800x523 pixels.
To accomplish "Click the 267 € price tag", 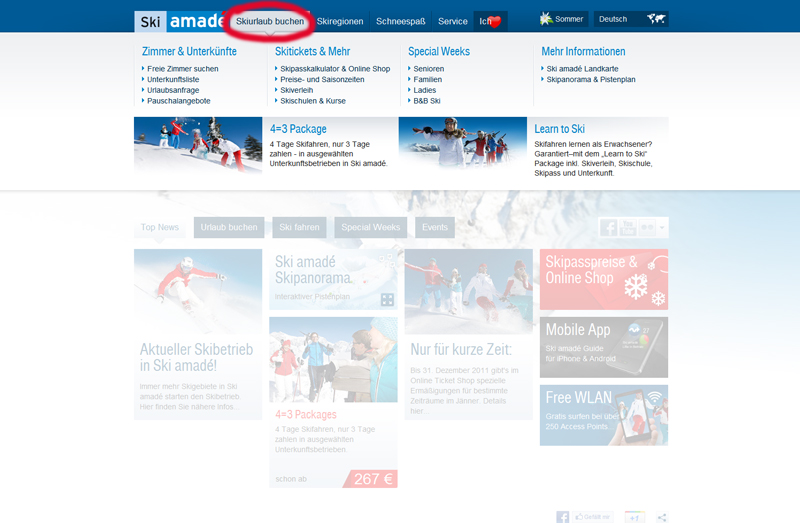I will (372, 479).
